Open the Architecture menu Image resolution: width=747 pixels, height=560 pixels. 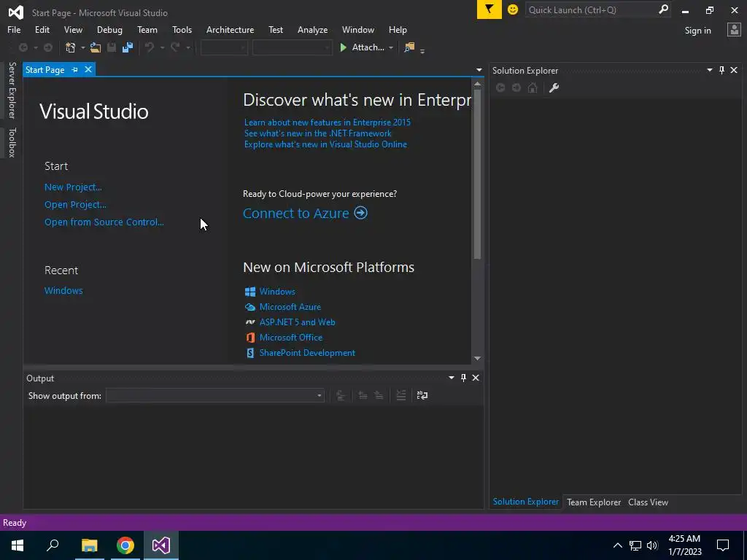(230, 29)
